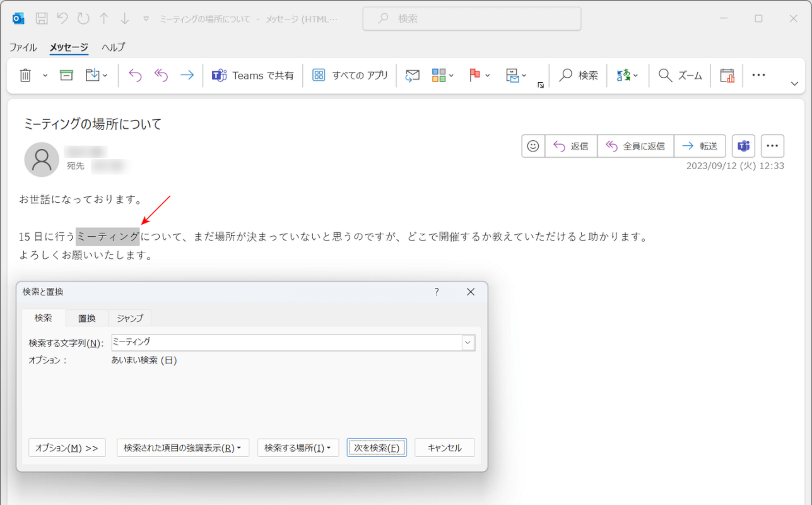Open ribbon more commands ellipsis
This screenshot has width=812, height=505.
point(758,75)
